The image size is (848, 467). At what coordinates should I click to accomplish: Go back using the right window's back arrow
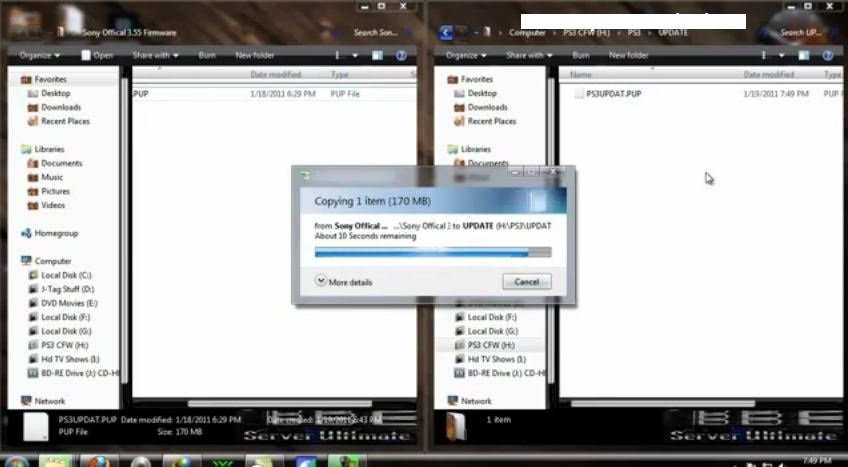point(446,32)
